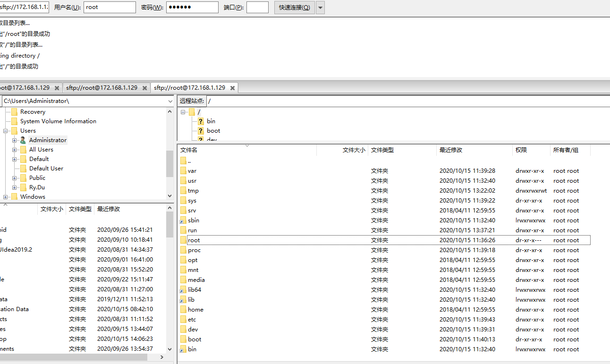Click the Recovery folder icon

coord(14,112)
